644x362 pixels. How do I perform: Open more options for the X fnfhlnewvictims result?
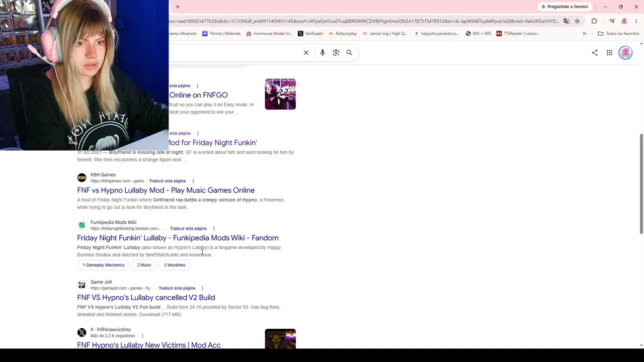point(142,336)
